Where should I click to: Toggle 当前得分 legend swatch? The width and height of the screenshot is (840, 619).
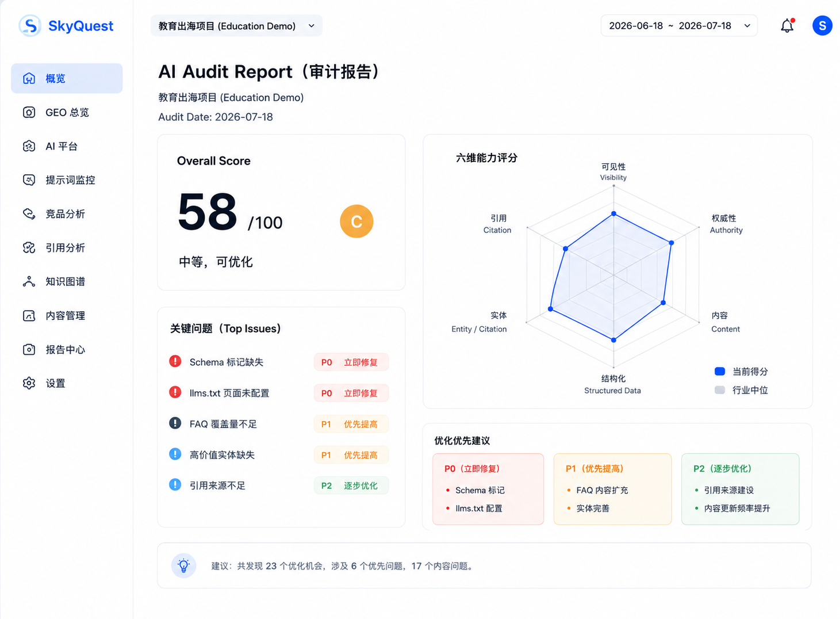pyautogui.click(x=720, y=371)
